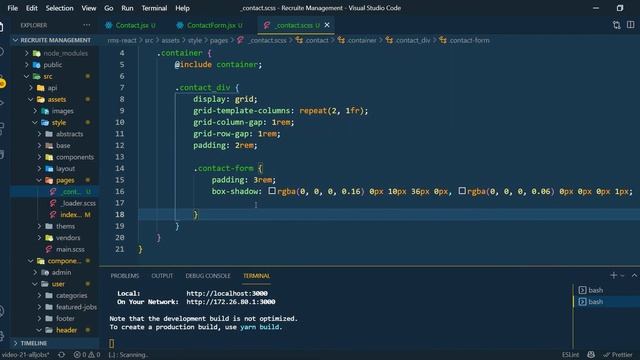The width and height of the screenshot is (640, 360).
Task: Collapse the assets folder
Action: pyautogui.click(x=56, y=99)
